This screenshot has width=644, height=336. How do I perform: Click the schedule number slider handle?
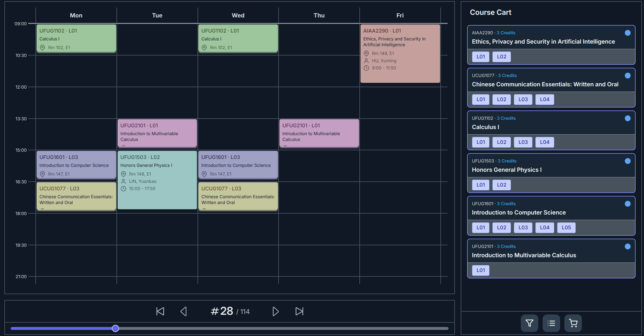point(115,328)
